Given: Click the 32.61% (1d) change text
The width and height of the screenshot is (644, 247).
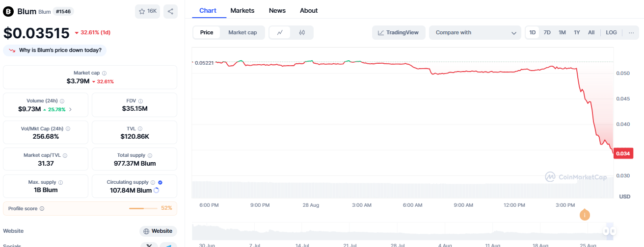Looking at the screenshot, I should click(x=96, y=33).
